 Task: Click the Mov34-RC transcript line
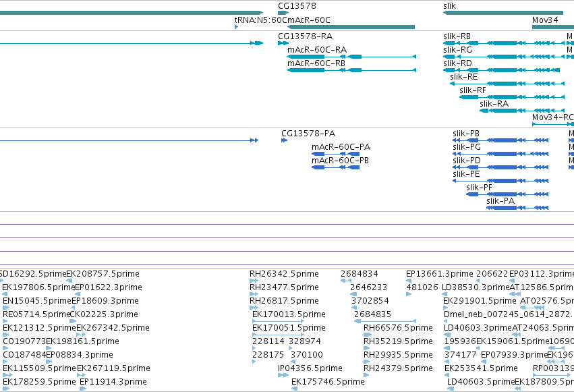(x=553, y=124)
